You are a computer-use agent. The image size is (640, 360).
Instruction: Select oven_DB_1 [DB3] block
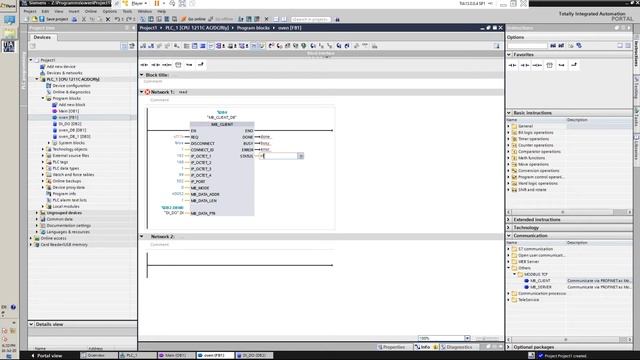click(74, 136)
